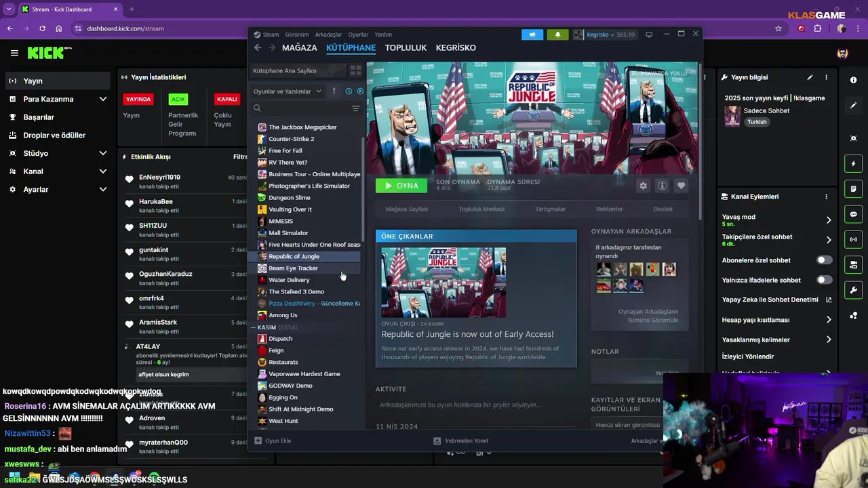Image resolution: width=868 pixels, height=488 pixels.
Task: Open İndirmeleri Yönet link
Action: (461, 441)
